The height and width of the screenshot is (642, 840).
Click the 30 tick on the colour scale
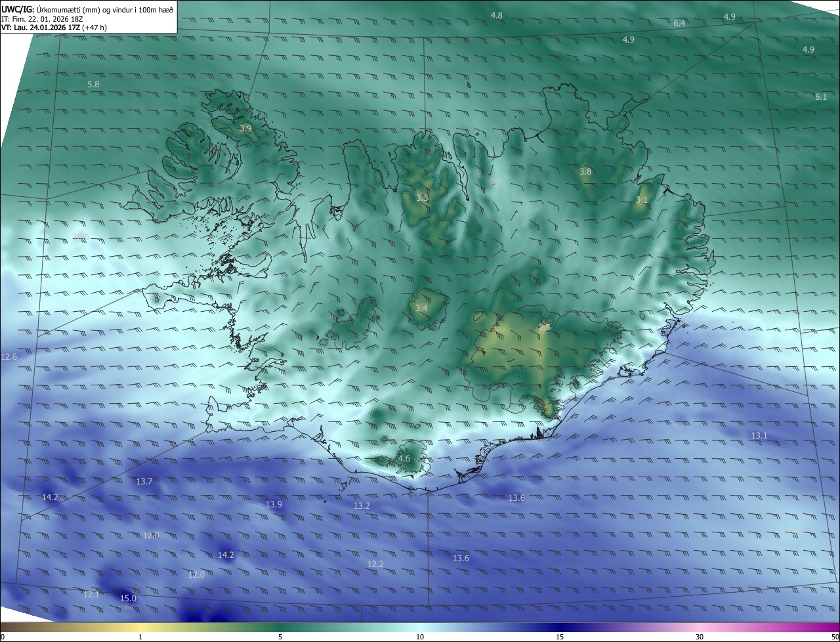click(x=700, y=637)
